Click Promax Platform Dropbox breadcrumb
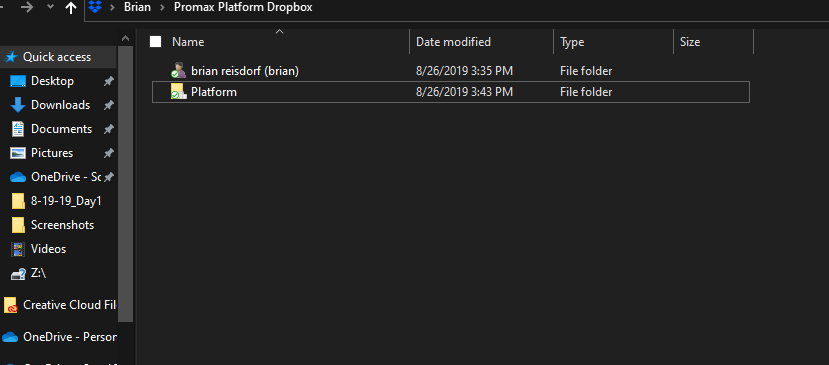Screen dimensions: 829x365 [243, 7]
